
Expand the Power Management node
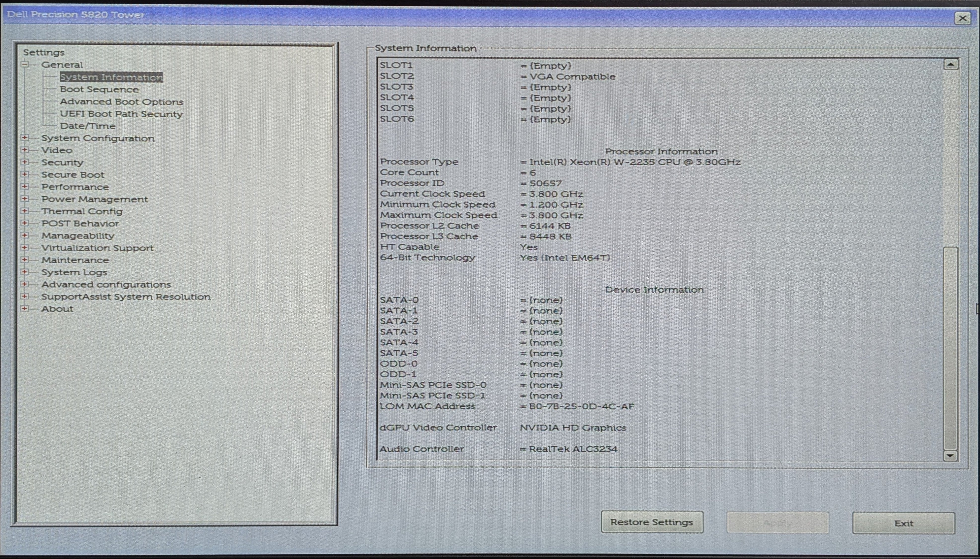click(25, 199)
